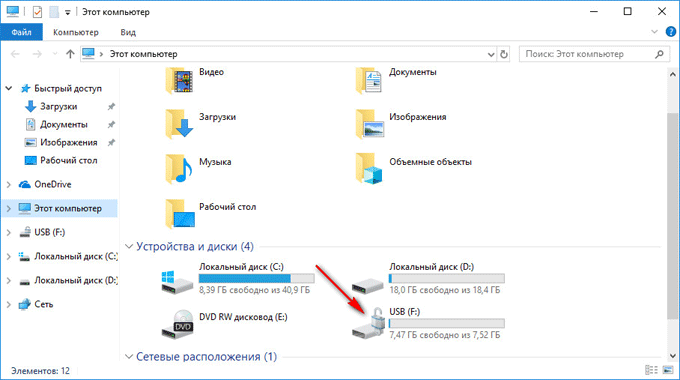Click the New folder icon in title bar

tap(54, 12)
